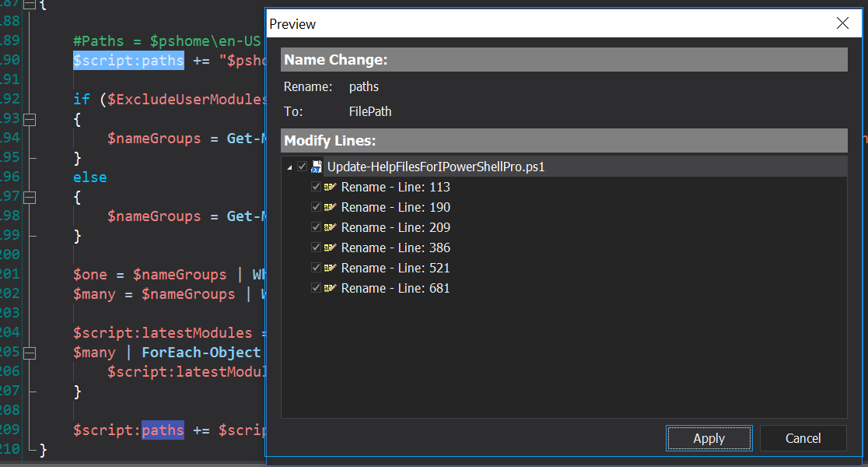This screenshot has width=868, height=467.
Task: Uncheck the Rename - Line: 209 checkbox
Action: (x=316, y=228)
